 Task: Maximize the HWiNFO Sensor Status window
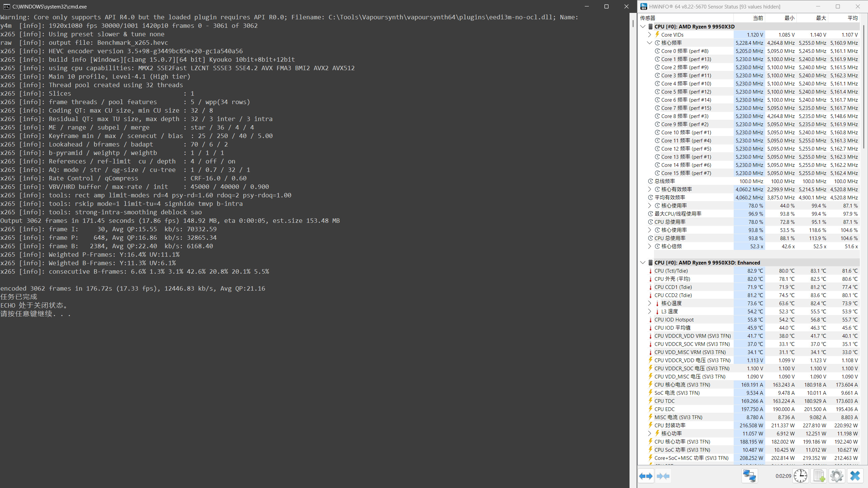tap(837, 6)
